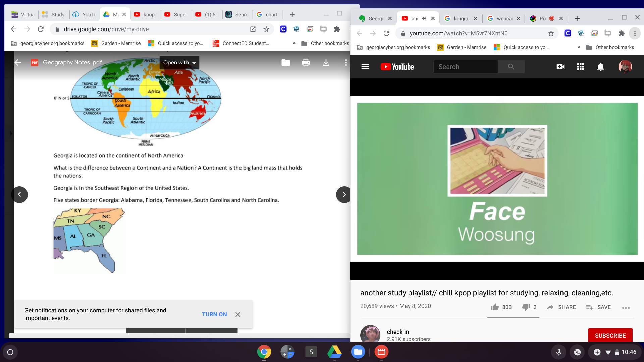This screenshot has height=362, width=644.
Task: Open YouTube guide hamburger menu
Action: [x=365, y=67]
